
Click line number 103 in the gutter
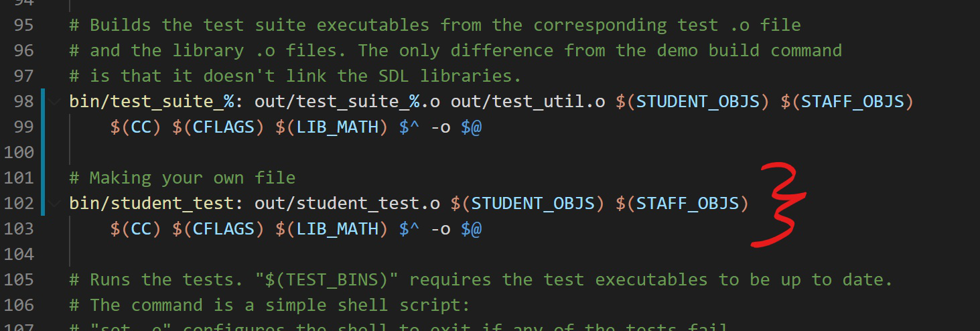coord(19,229)
